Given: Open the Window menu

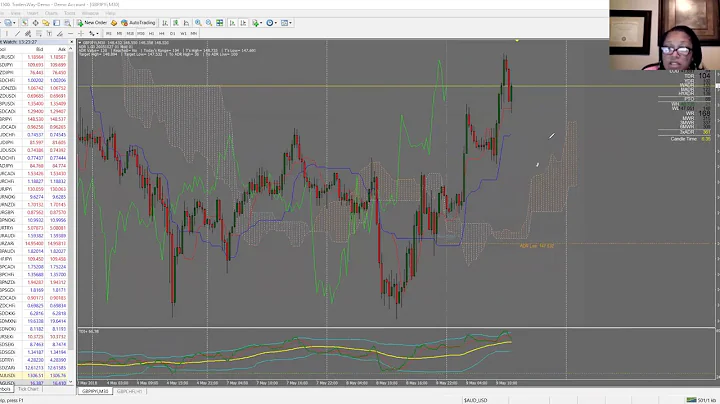Looking at the screenshot, I should coord(90,13).
